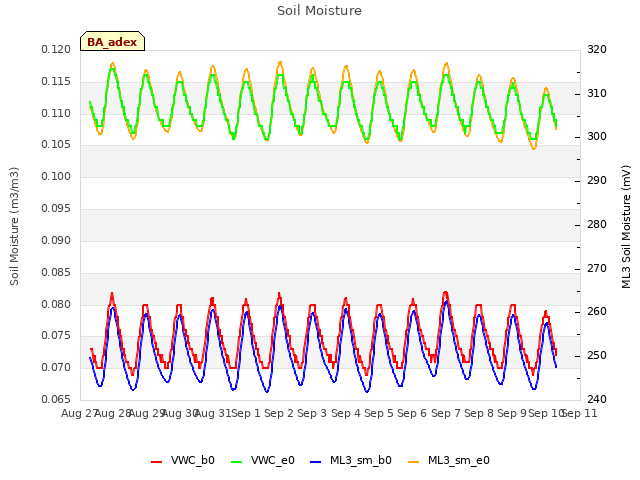Click the BA_adex annotation label

click(112, 41)
